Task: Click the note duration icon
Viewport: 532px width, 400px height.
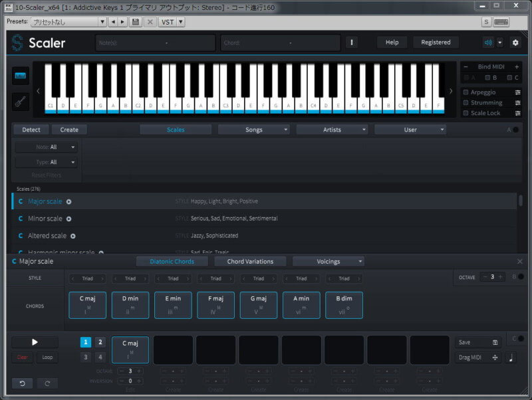Action: click(x=511, y=357)
